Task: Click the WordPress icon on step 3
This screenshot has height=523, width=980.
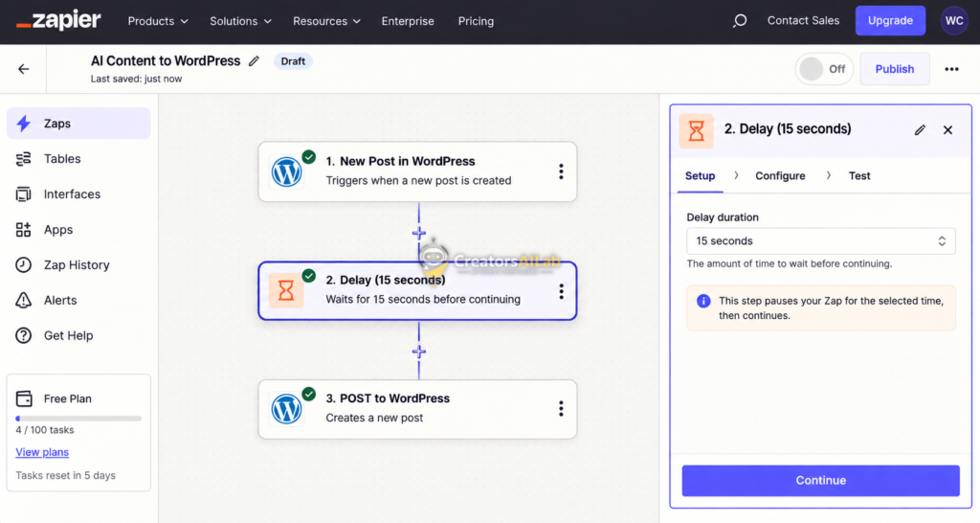Action: 286,409
